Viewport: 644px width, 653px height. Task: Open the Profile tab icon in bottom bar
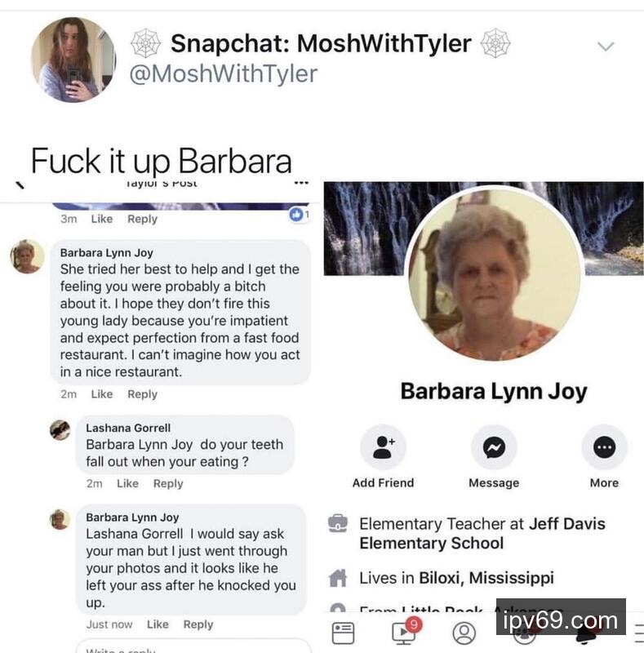point(464,633)
